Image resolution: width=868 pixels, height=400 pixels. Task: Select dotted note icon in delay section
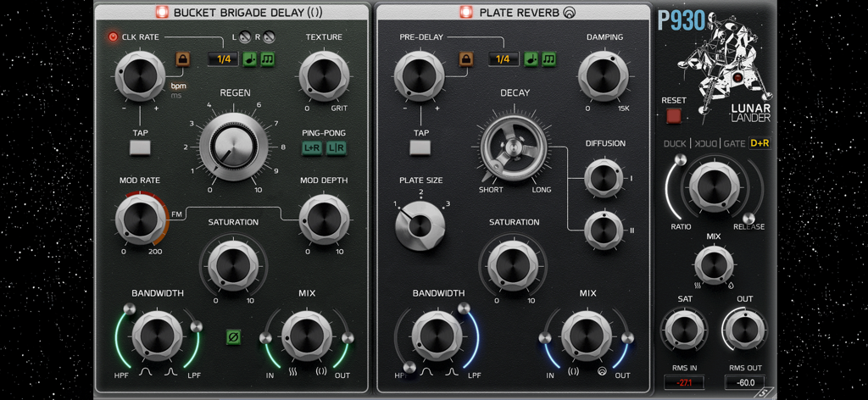point(250,58)
